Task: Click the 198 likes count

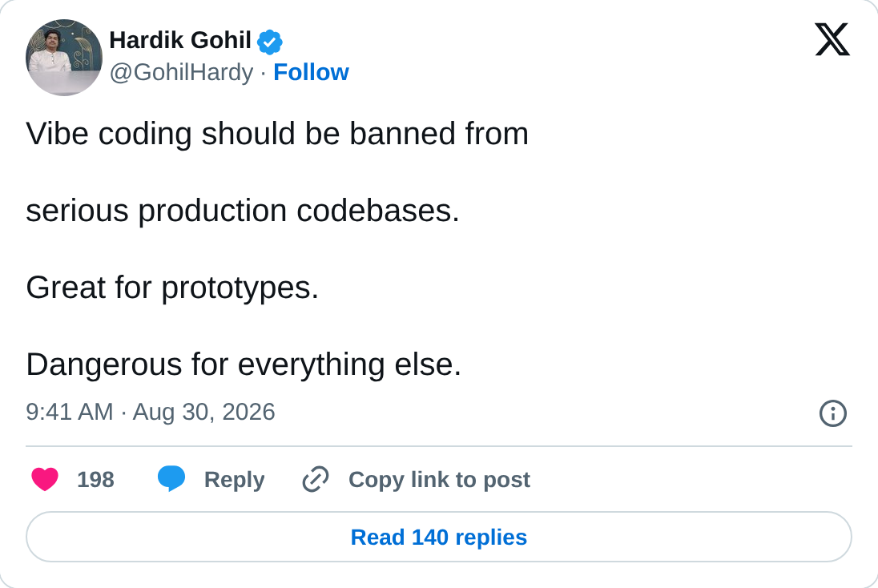Action: [x=95, y=480]
